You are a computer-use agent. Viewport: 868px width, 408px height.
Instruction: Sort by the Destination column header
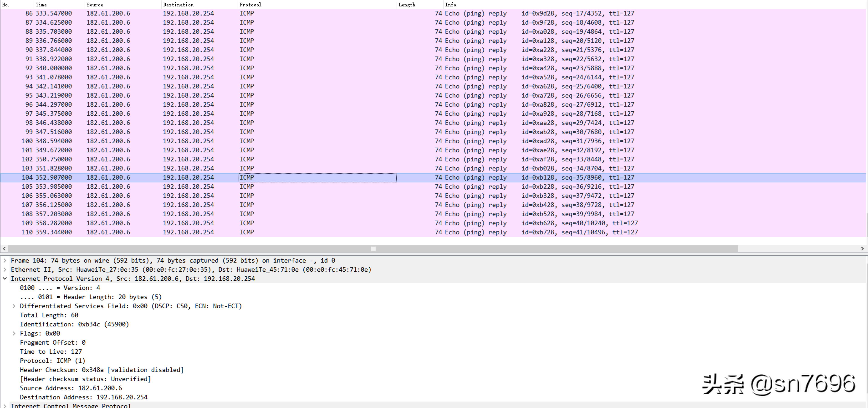click(x=199, y=4)
